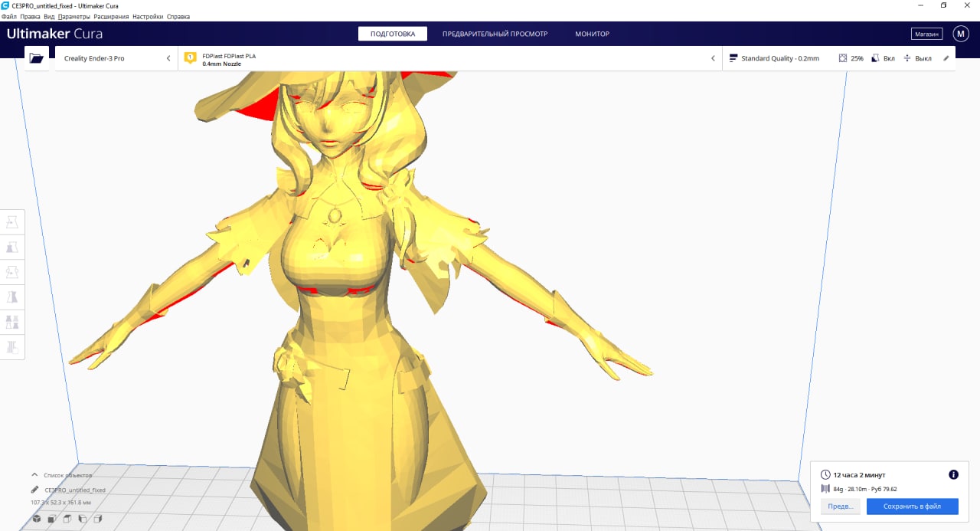Expand the FDPlast PLA material selector chevron
This screenshot has height=531, width=980.
click(x=713, y=58)
